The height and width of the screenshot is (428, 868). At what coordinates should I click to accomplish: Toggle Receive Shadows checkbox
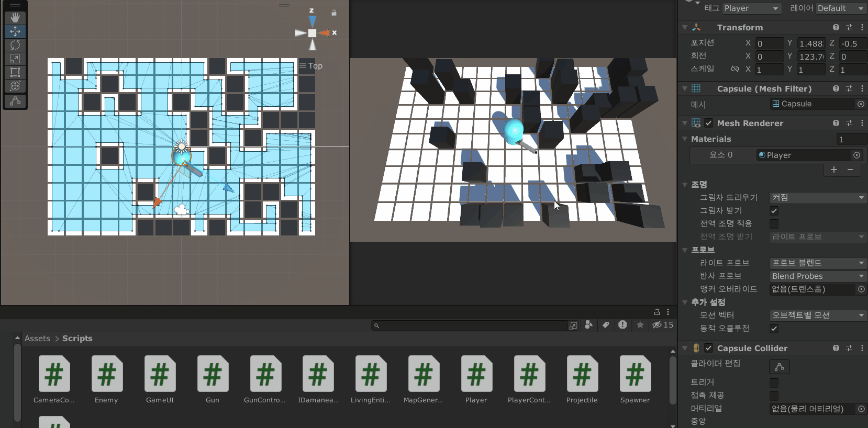click(774, 211)
